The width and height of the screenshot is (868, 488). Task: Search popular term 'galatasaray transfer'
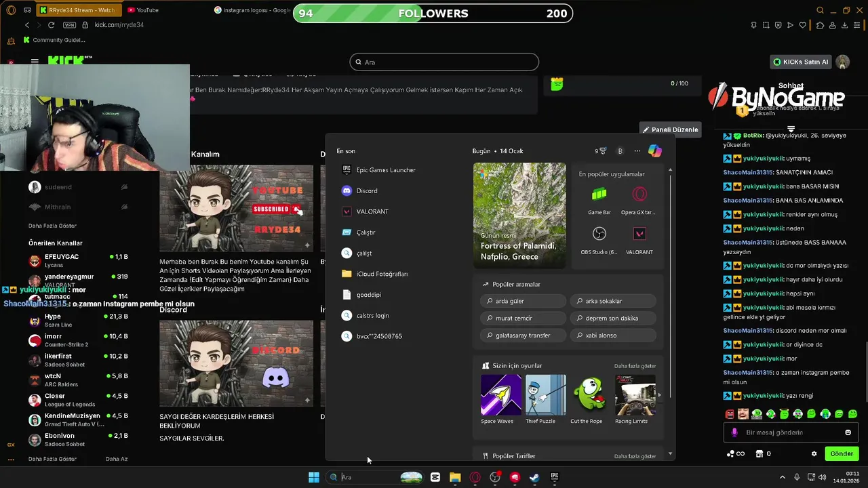coord(522,335)
